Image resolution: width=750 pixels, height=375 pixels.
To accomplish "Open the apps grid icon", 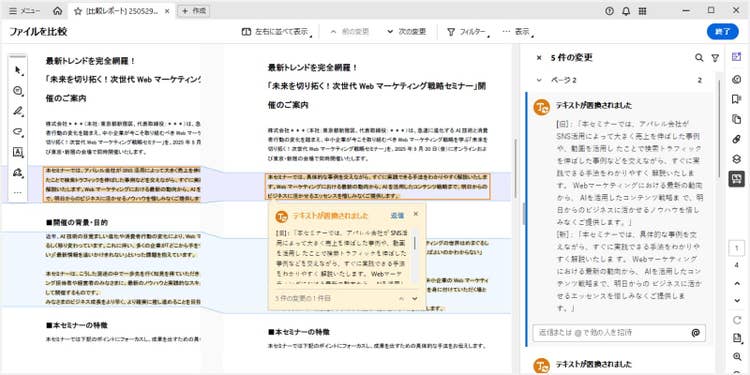I will click(x=642, y=11).
